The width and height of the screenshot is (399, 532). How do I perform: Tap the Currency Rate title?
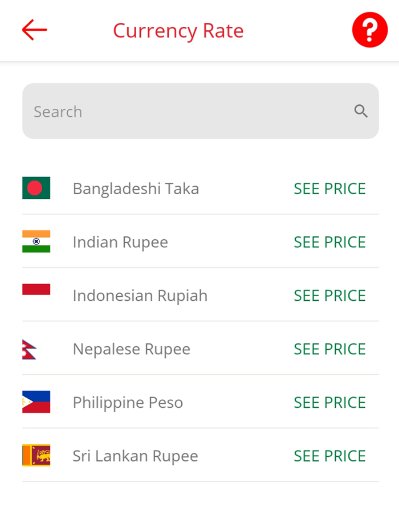click(x=178, y=30)
